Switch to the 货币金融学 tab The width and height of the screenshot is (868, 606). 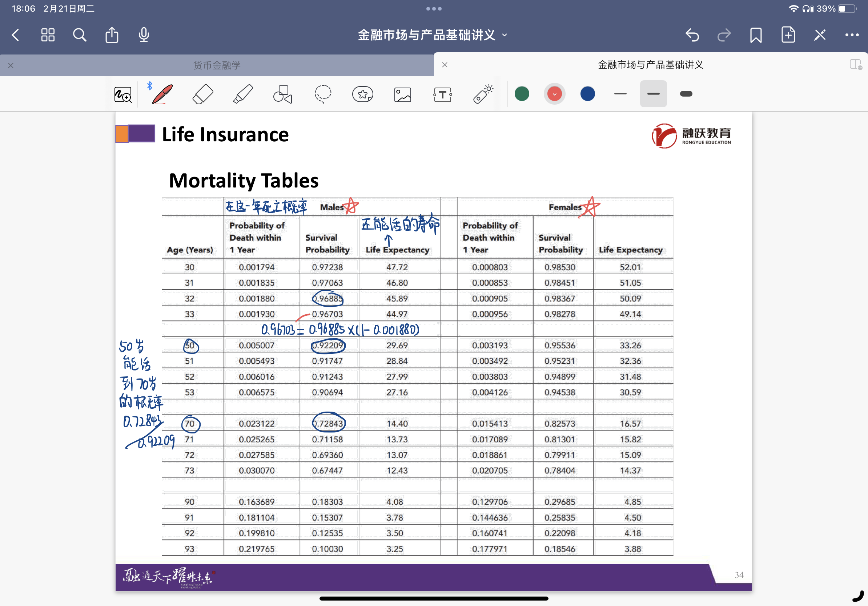217,65
